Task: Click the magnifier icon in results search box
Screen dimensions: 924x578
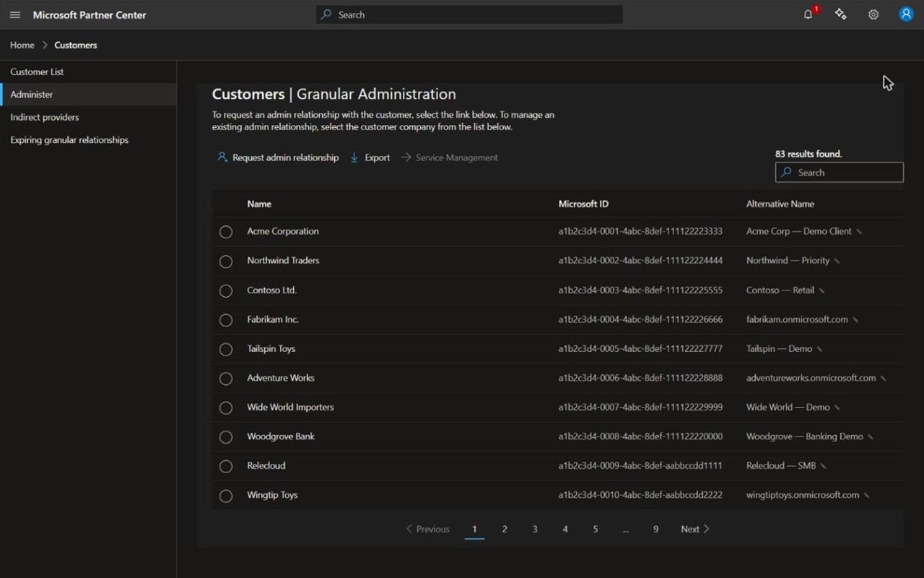Action: [x=786, y=173]
